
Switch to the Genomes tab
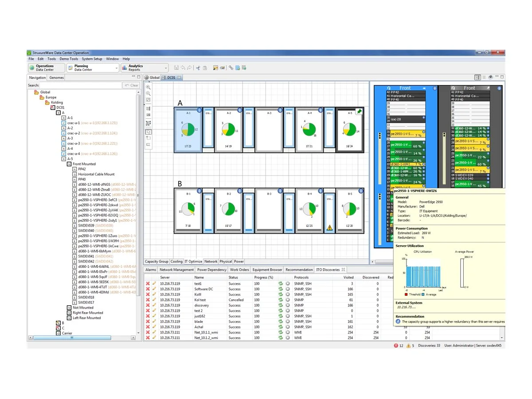tap(56, 77)
